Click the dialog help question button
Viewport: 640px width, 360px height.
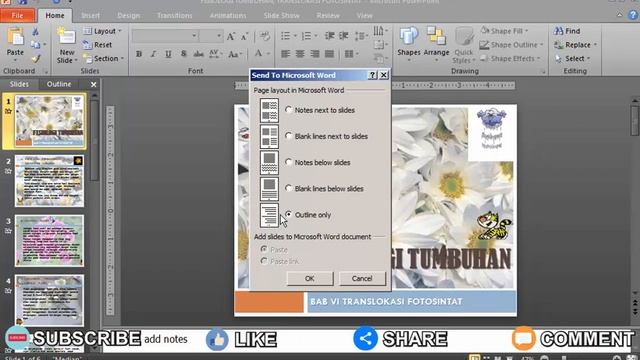point(372,75)
